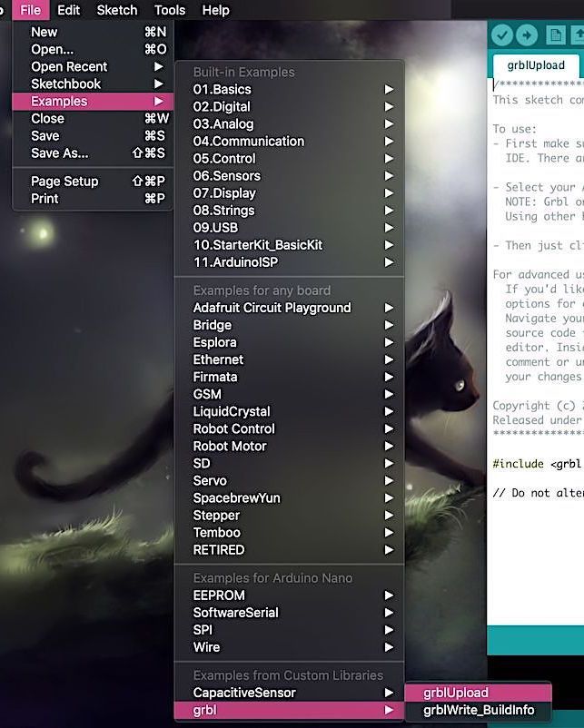Select the highlighted grbl library entry

289,710
